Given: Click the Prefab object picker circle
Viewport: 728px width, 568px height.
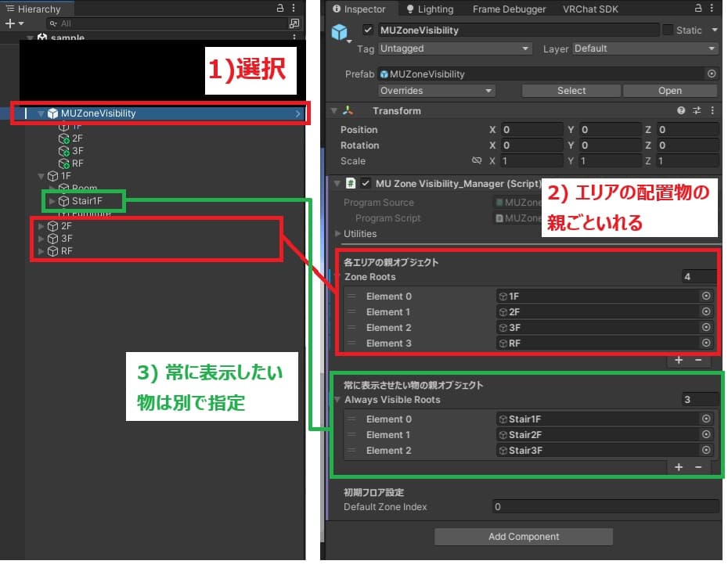Looking at the screenshot, I should [712, 74].
